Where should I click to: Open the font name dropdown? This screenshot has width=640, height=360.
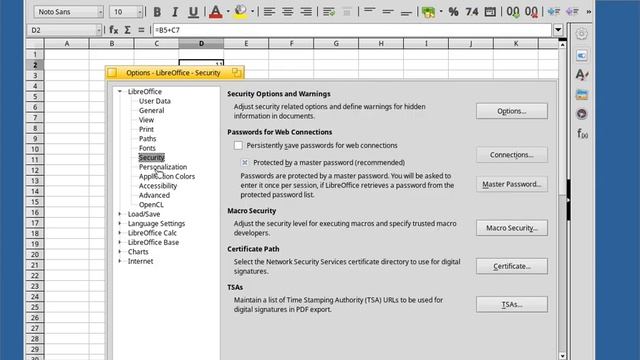(x=100, y=12)
